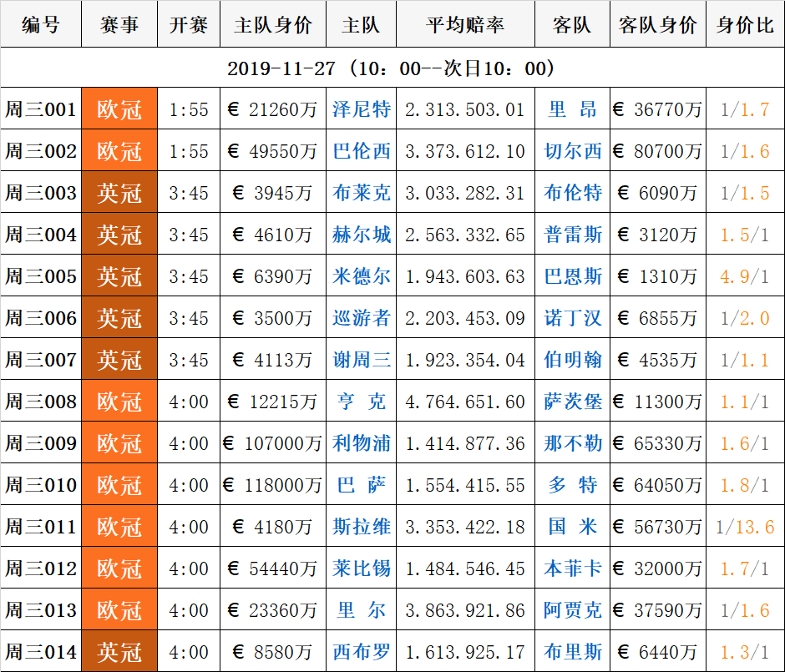Click the 客队身价 column header

point(658,24)
